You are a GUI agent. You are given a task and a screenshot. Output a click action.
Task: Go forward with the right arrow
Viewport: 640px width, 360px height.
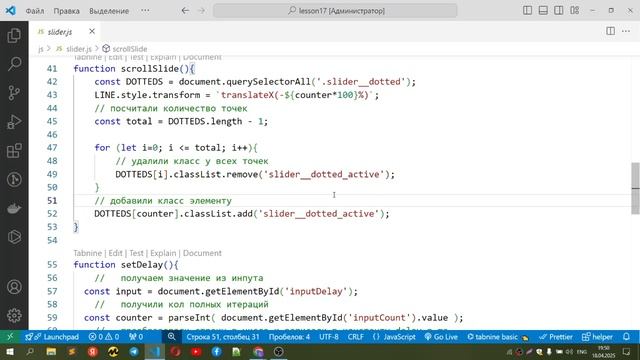pos(202,11)
